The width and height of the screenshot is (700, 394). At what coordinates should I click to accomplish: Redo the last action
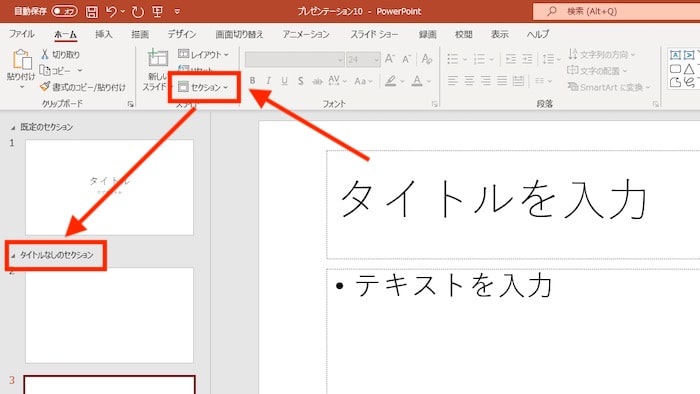click(138, 12)
